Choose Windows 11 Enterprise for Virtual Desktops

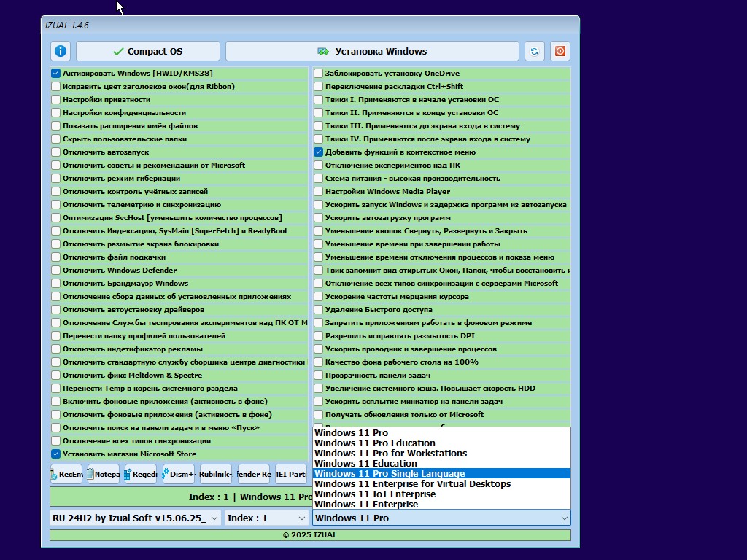coord(441,484)
